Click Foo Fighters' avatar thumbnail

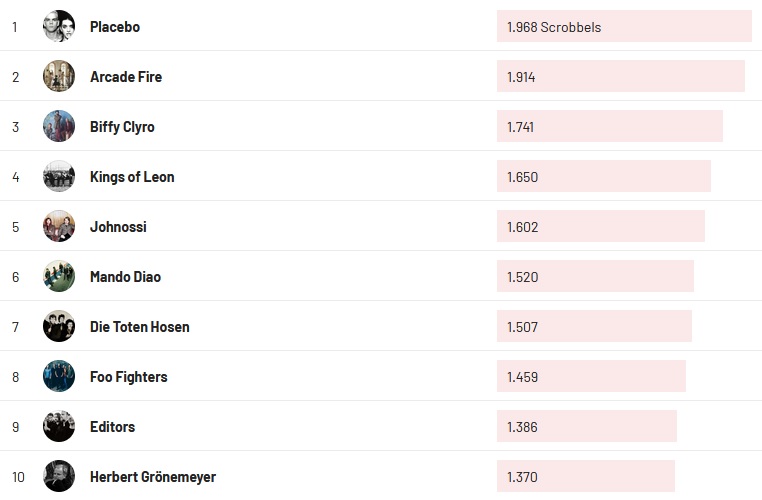59,377
